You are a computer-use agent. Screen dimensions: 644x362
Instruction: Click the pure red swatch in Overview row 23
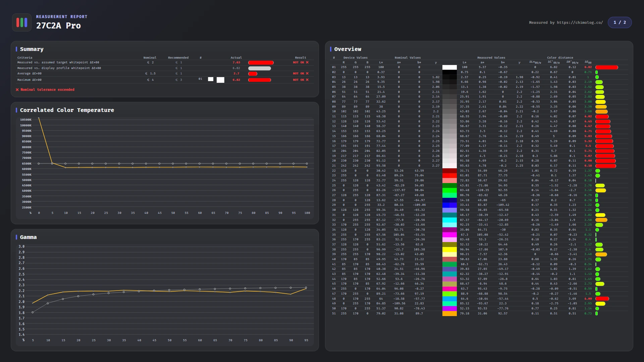click(449, 176)
